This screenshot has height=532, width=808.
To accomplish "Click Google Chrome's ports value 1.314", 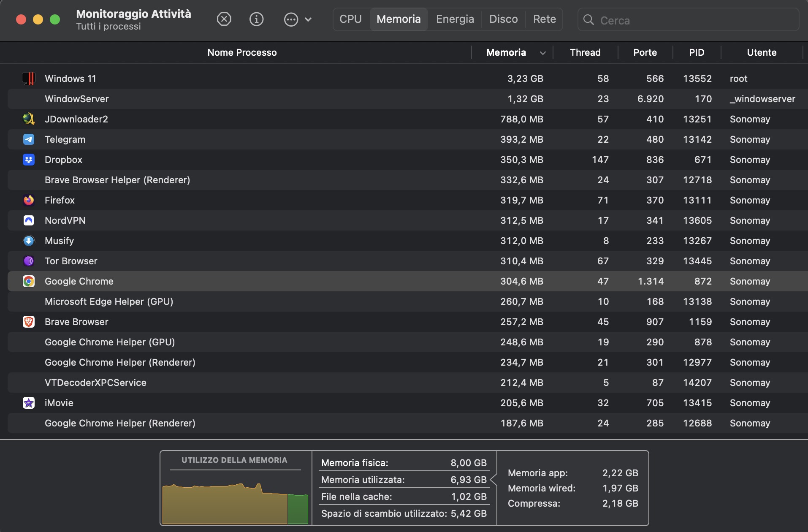I will 651,281.
